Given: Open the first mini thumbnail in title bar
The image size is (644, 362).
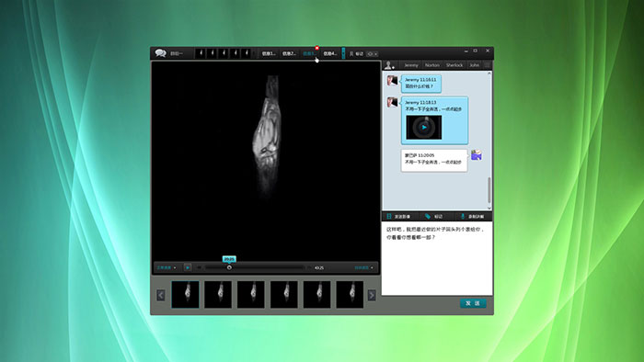Looking at the screenshot, I should click(201, 53).
